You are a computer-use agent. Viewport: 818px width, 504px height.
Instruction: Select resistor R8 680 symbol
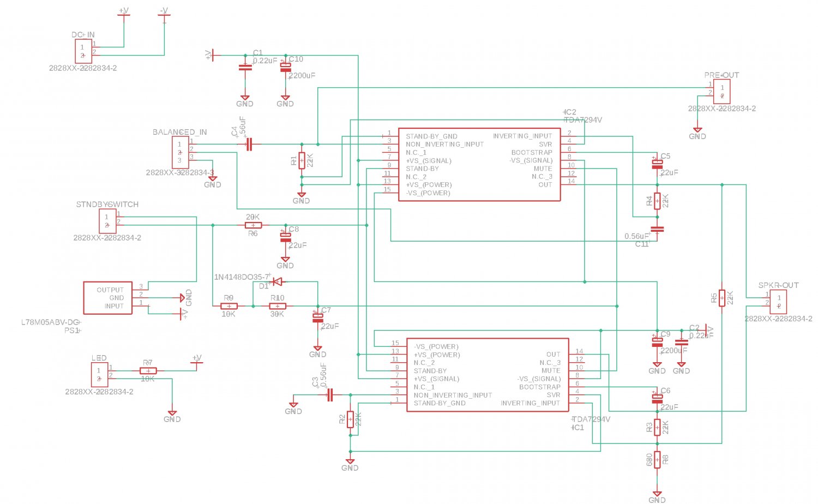click(x=657, y=460)
